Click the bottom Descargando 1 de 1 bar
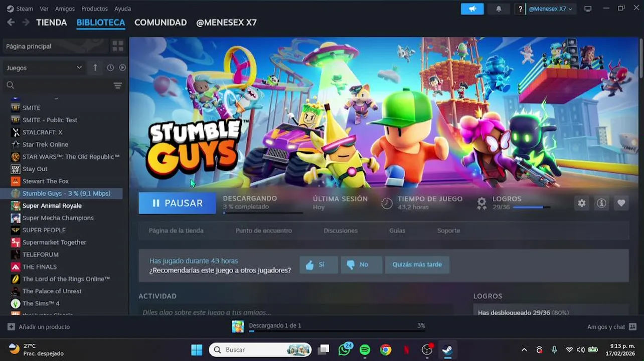644x361 pixels. point(337,331)
